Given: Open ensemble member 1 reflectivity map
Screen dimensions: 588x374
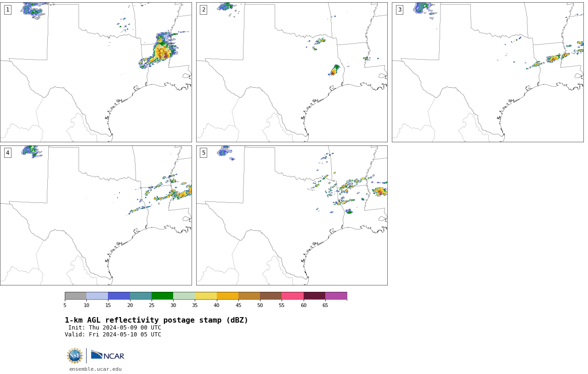Looking at the screenshot, I should pyautogui.click(x=96, y=72).
